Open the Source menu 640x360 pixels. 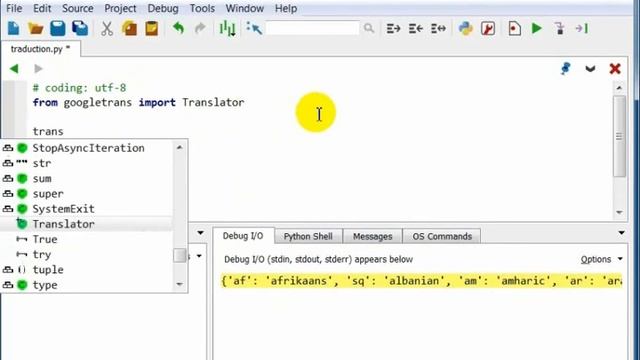78,8
